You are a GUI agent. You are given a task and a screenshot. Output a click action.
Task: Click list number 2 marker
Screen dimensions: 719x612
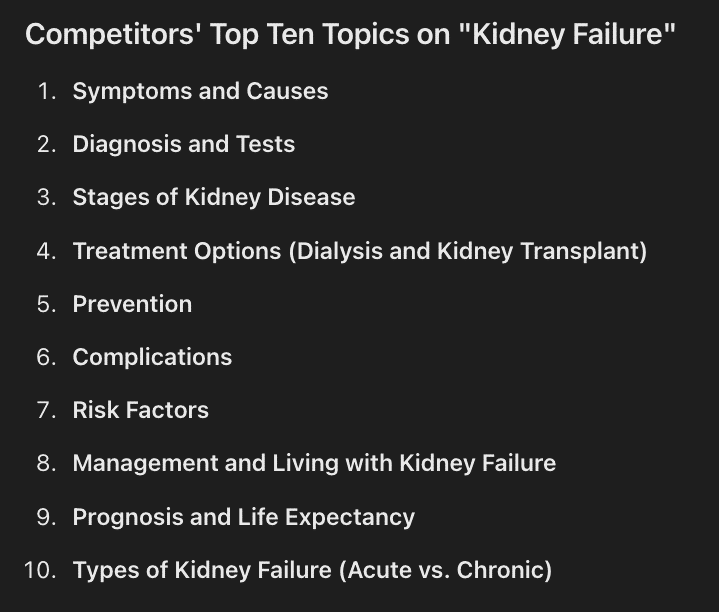47,144
